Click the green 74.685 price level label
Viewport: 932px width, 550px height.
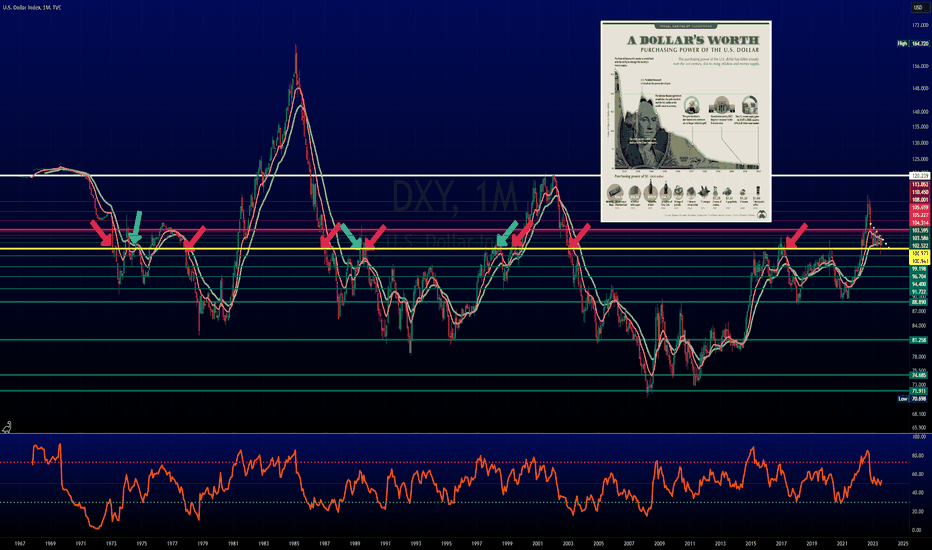[920, 375]
